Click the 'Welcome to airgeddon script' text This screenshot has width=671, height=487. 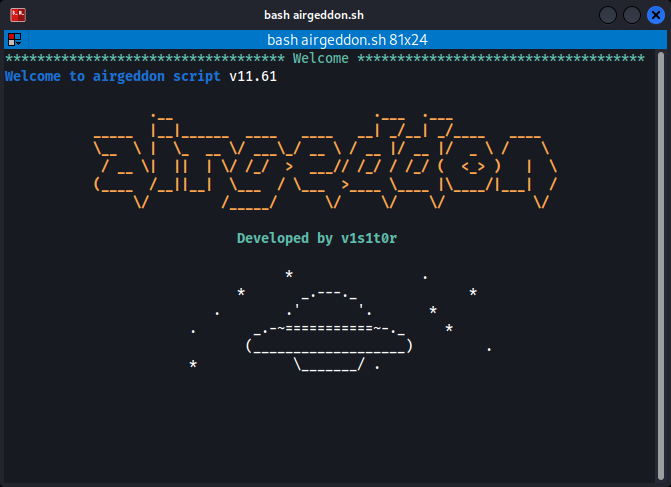click(x=113, y=76)
